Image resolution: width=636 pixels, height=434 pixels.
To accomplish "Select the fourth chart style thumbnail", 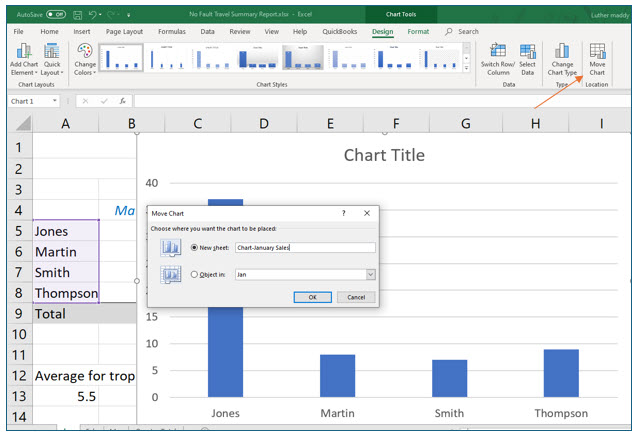I will (x=258, y=58).
